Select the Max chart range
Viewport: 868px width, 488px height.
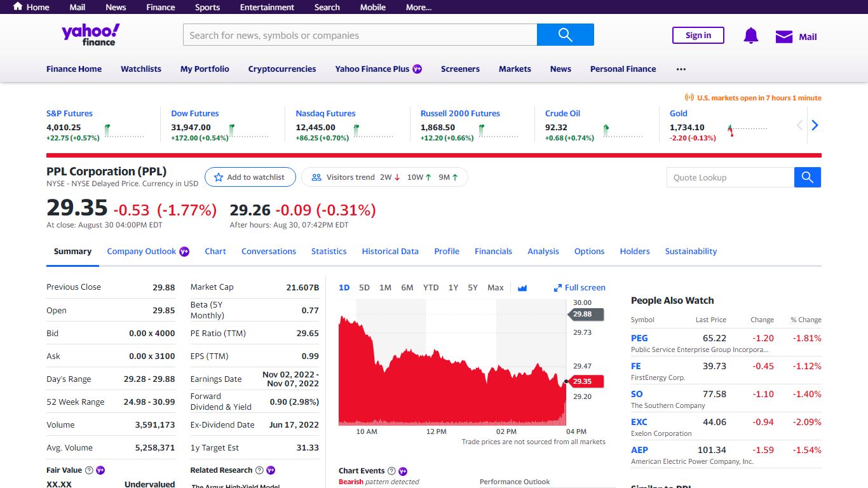point(496,288)
